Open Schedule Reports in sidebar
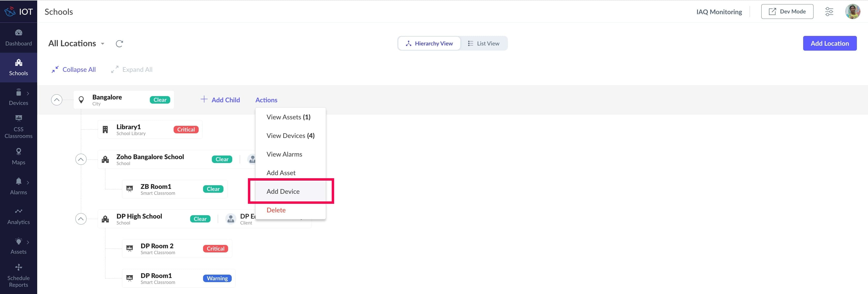The height and width of the screenshot is (294, 868). click(x=19, y=275)
